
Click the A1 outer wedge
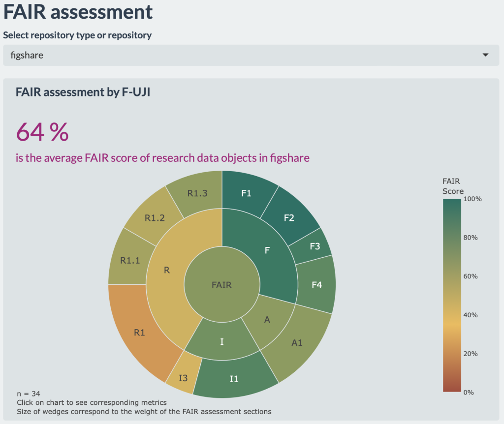point(297,343)
